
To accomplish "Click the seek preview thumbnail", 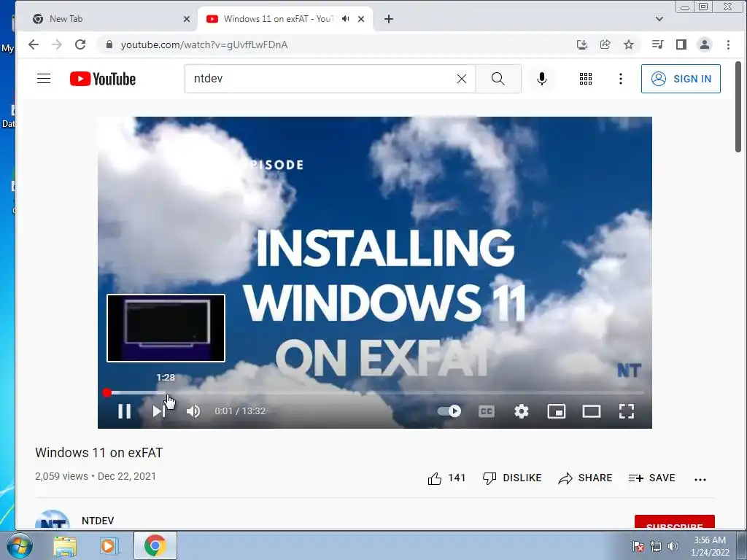I will point(166,328).
